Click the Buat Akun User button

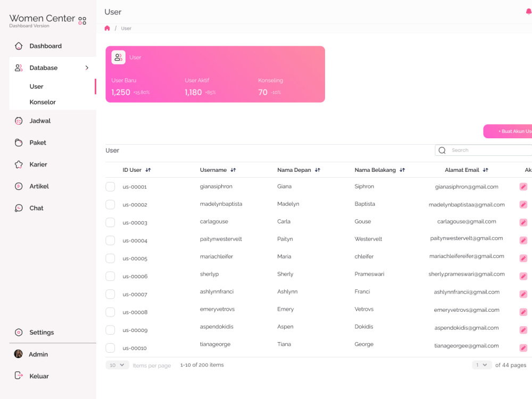point(508,131)
